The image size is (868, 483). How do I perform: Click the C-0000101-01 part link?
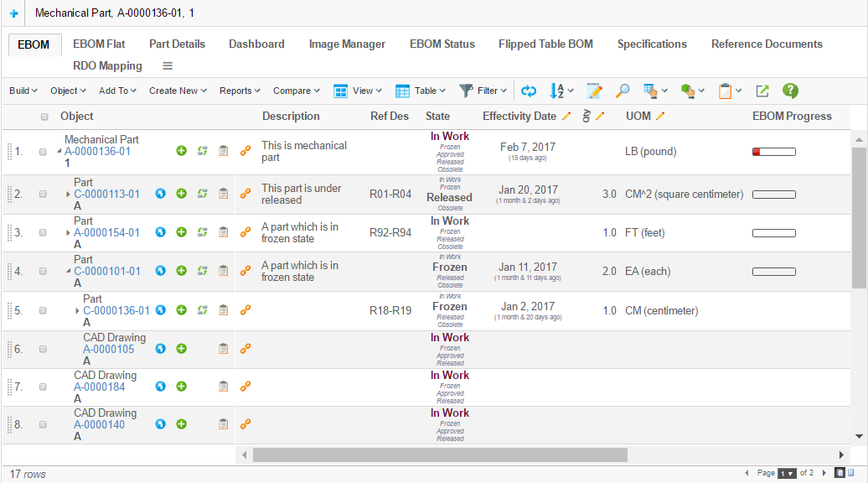tap(106, 271)
